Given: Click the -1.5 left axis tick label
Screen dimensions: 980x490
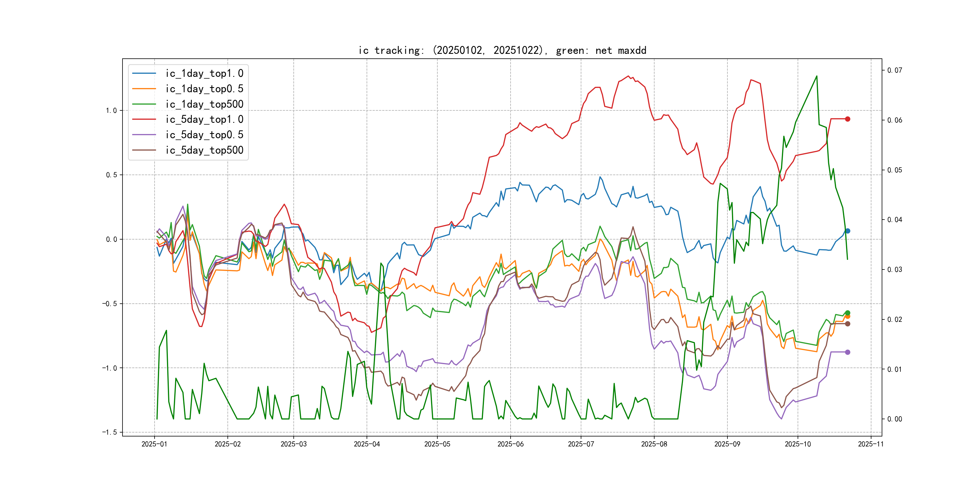Looking at the screenshot, I should (x=109, y=432).
